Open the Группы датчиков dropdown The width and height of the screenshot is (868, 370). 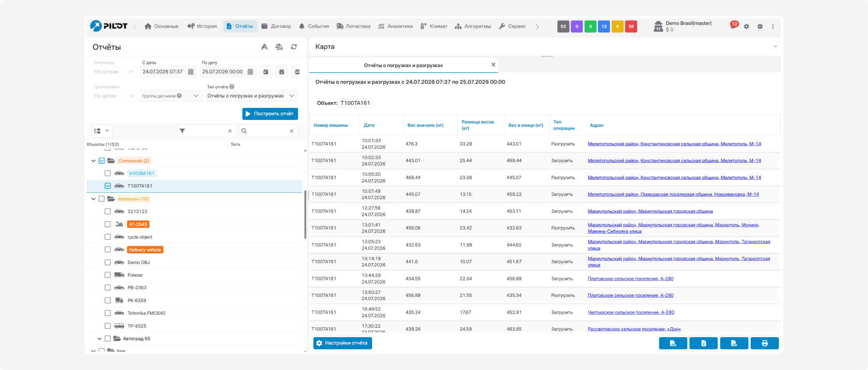coord(171,96)
